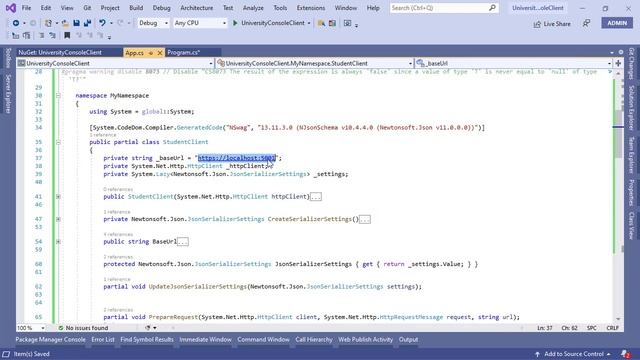Click the Navigate Forward arrow icon
The image size is (640, 360).
pos(33,23)
